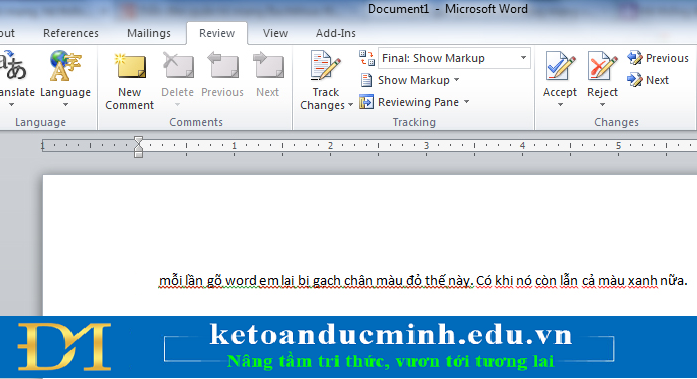Switch to the View tab
This screenshot has height=379, width=697.
[275, 33]
